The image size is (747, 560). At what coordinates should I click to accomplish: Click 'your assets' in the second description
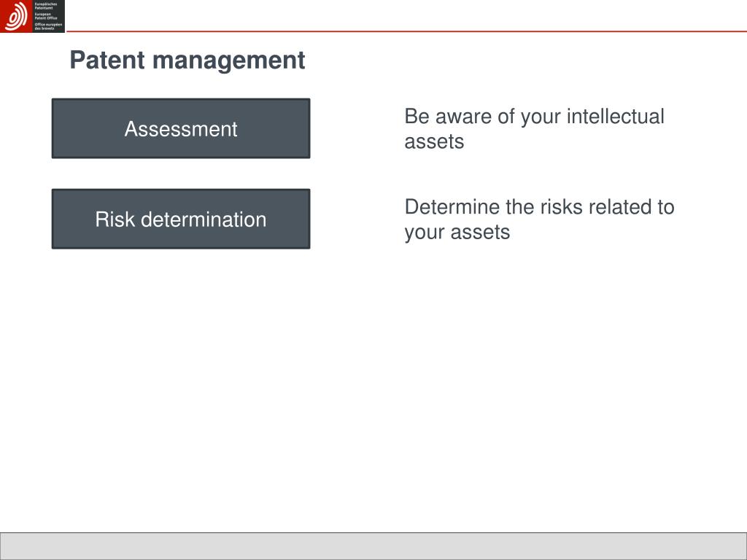[x=457, y=233]
